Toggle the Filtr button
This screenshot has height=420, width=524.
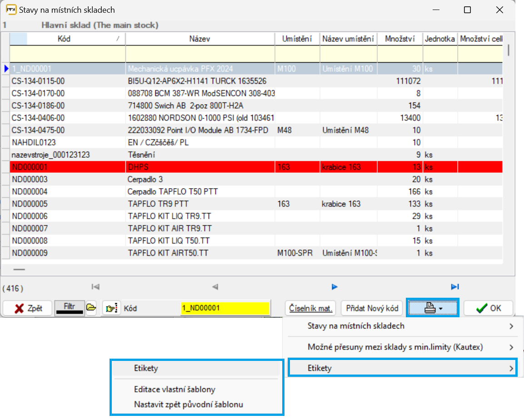tap(69, 308)
